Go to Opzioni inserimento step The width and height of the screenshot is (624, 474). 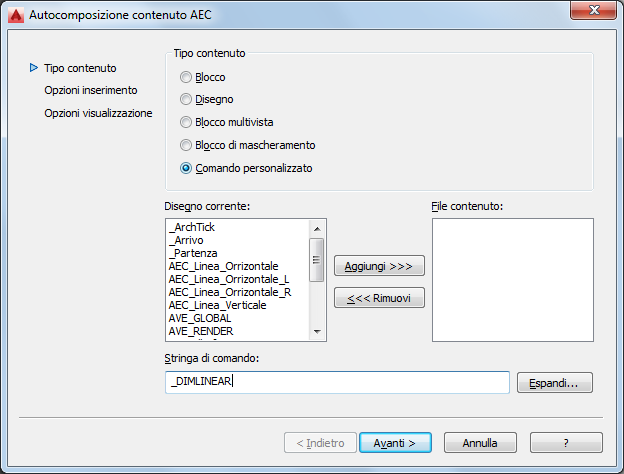tap(91, 90)
